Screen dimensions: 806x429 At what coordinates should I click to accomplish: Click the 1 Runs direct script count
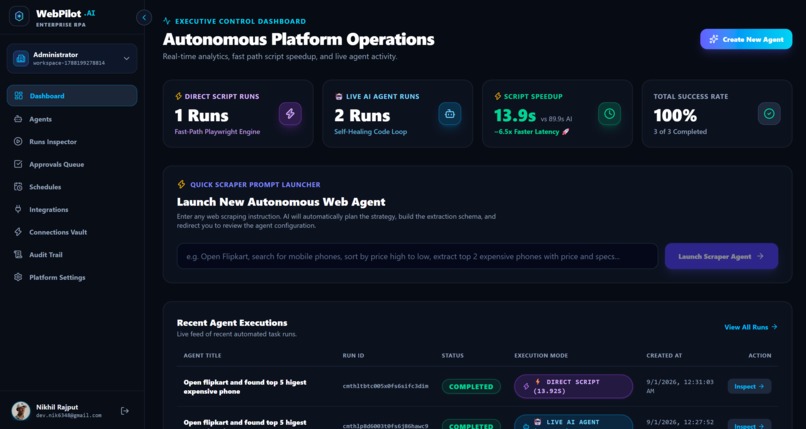[x=202, y=116]
